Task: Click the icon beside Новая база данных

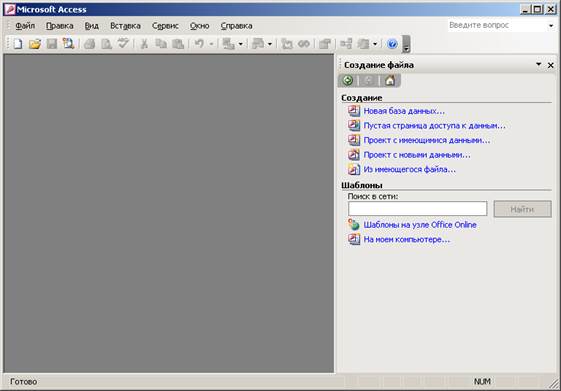Action: tap(354, 111)
